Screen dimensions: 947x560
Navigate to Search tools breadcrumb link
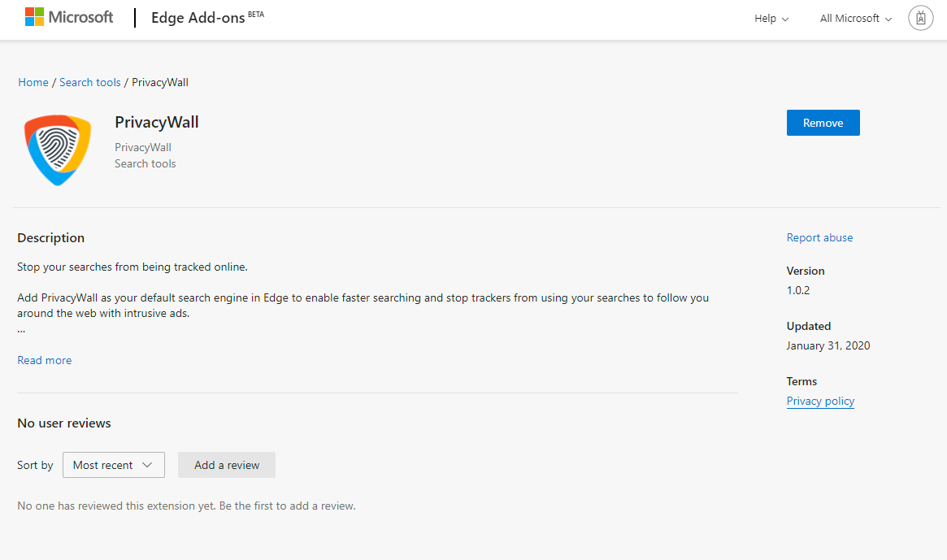(x=89, y=82)
